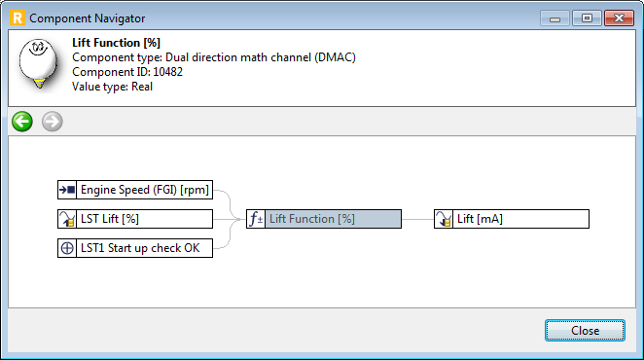Select the highlighted Lift Function [%] node
Screen dimensions: 644x360
click(324, 219)
